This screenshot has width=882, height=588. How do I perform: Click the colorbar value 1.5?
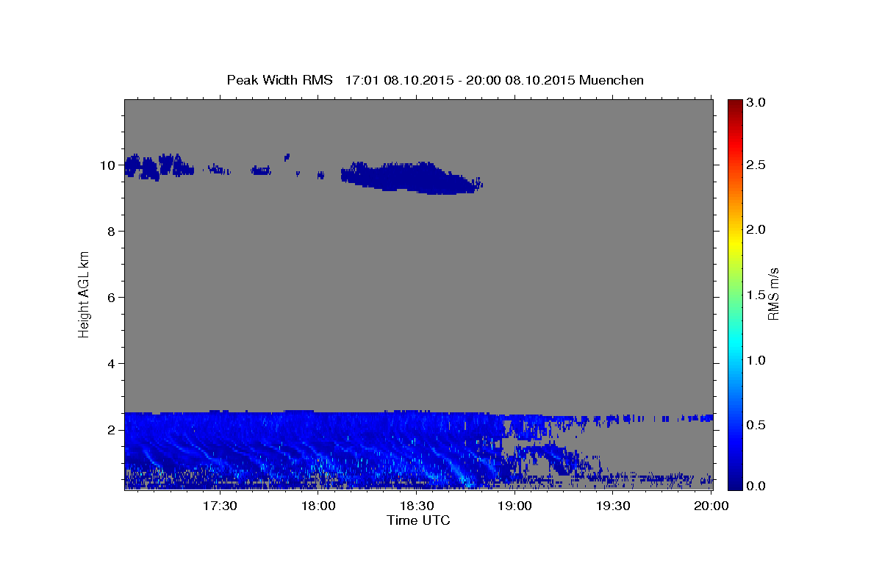point(757,295)
